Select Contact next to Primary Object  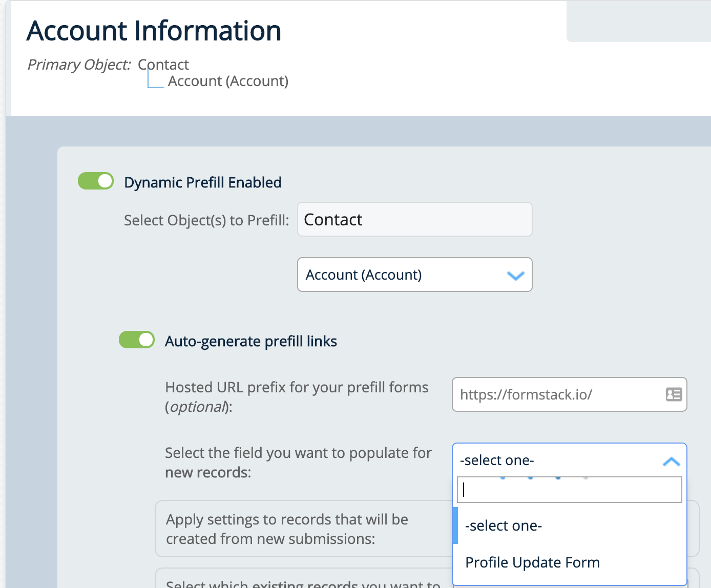point(163,65)
